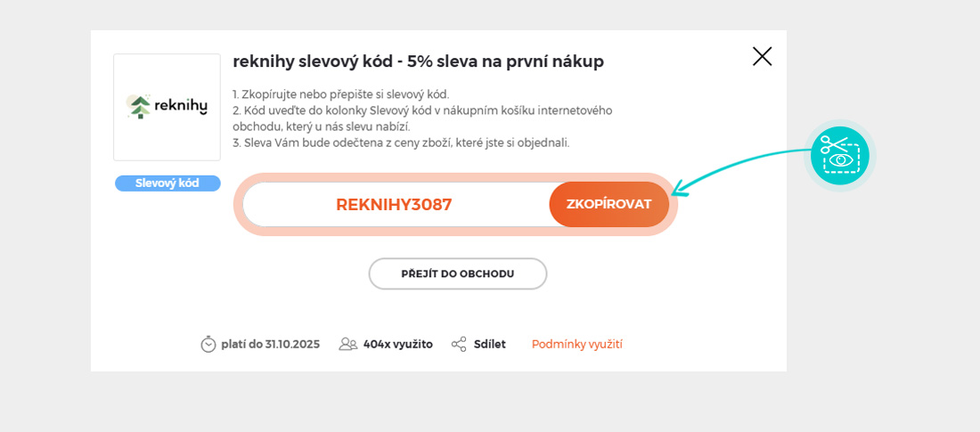Click the "404x využito" usage text

[x=397, y=344]
